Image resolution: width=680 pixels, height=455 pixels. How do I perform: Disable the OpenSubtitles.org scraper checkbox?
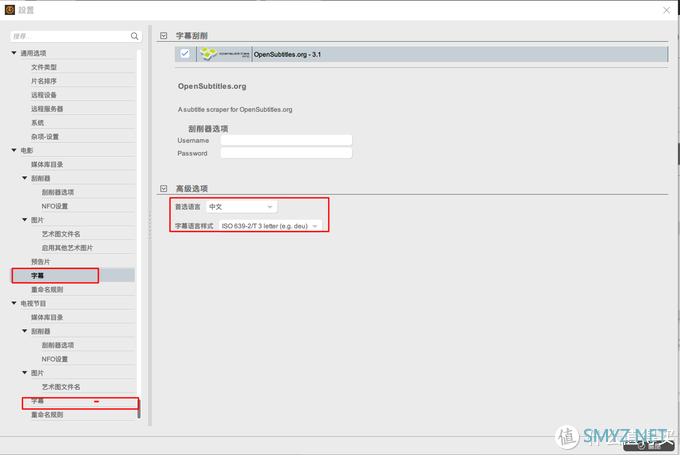[x=185, y=54]
